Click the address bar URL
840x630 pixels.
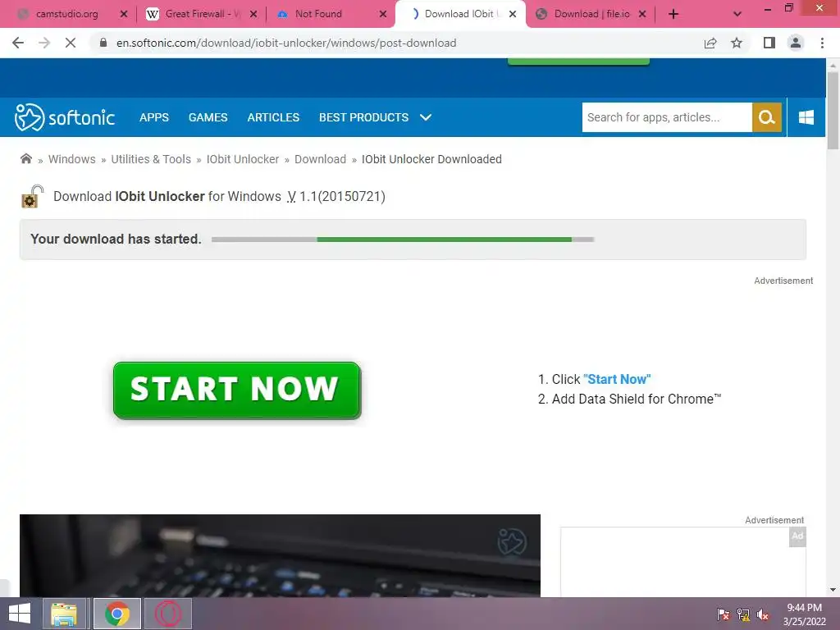coord(286,43)
